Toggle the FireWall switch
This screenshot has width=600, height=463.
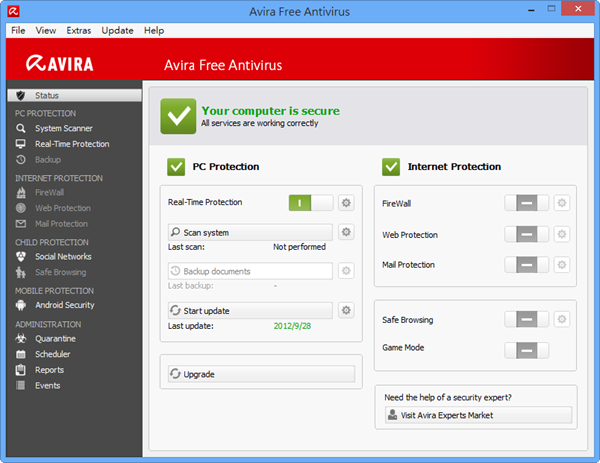click(526, 203)
